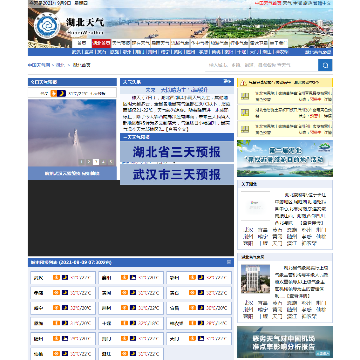
Task: Open the first yellow warning signal icon
Action: tap(245, 96)
